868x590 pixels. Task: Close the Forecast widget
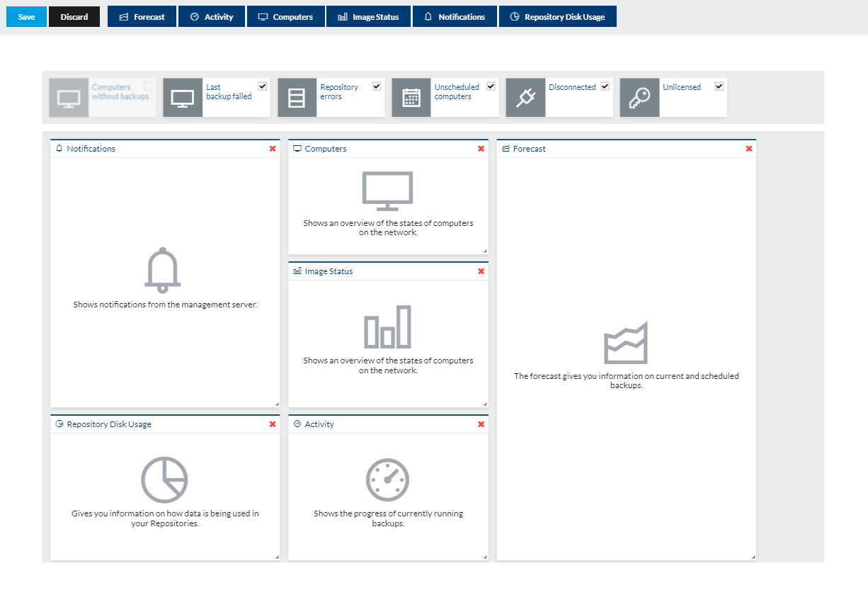(x=749, y=149)
